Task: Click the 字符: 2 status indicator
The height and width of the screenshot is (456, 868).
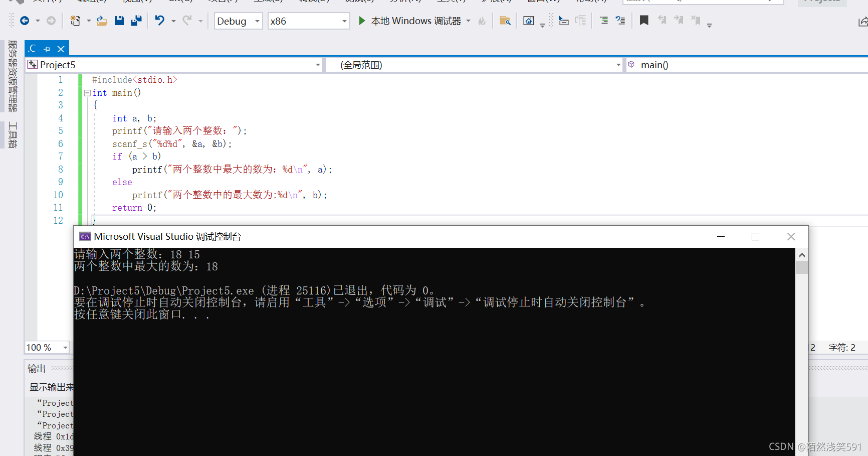Action: (842, 347)
